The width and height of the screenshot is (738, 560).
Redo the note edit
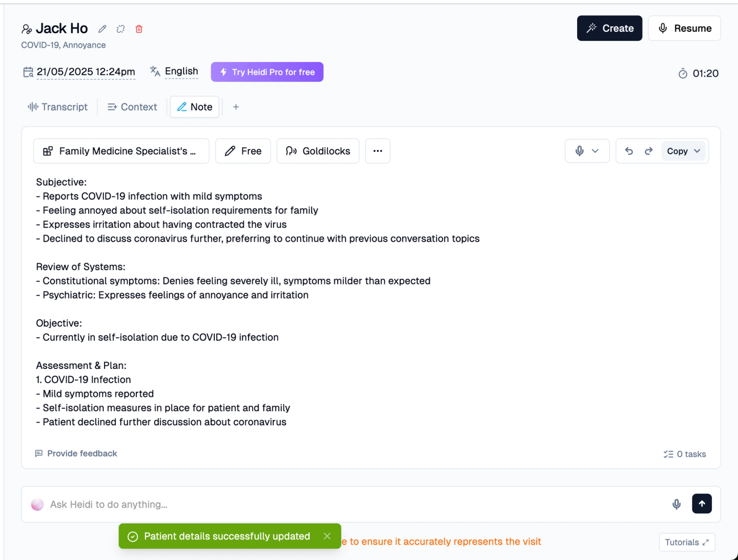click(x=648, y=151)
